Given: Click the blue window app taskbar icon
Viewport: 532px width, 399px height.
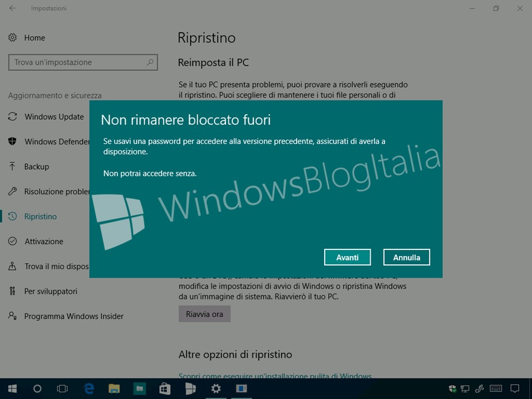Looking at the screenshot, I should pos(241,388).
